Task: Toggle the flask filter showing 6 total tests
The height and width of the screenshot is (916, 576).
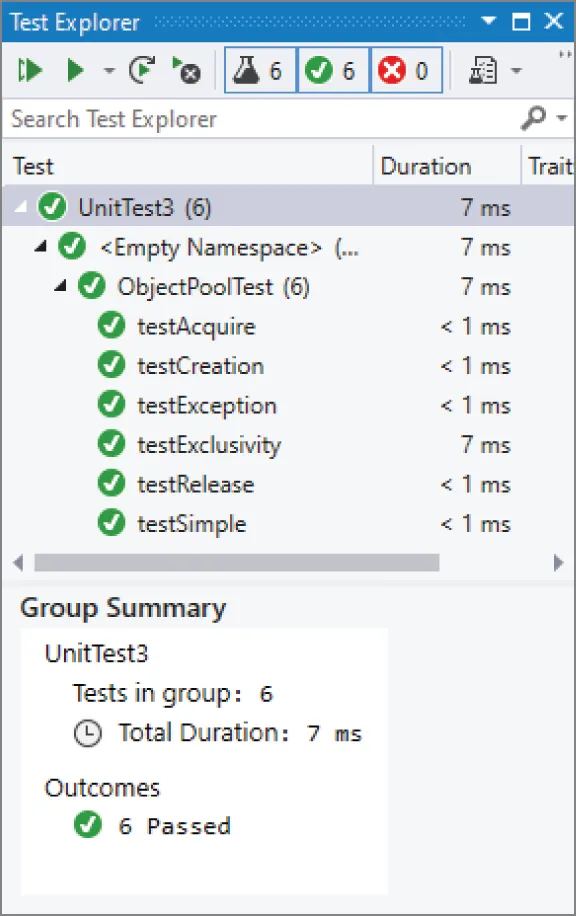Action: pyautogui.click(x=259, y=70)
